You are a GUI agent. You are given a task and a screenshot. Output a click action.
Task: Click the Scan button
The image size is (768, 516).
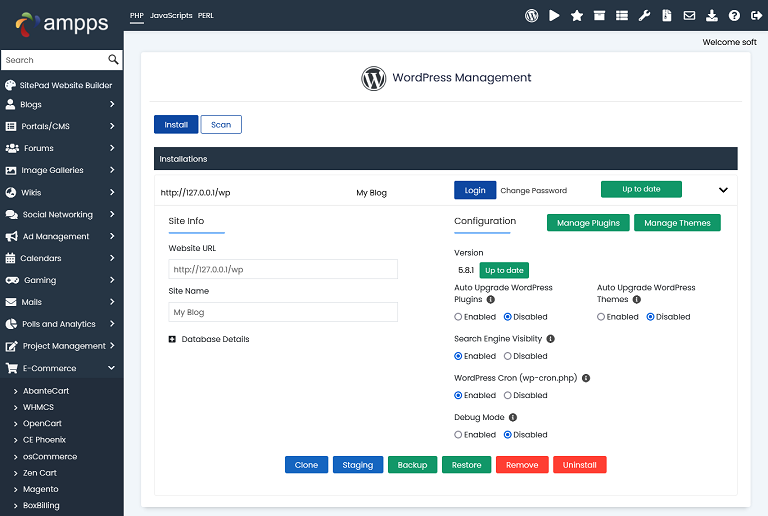pos(221,125)
